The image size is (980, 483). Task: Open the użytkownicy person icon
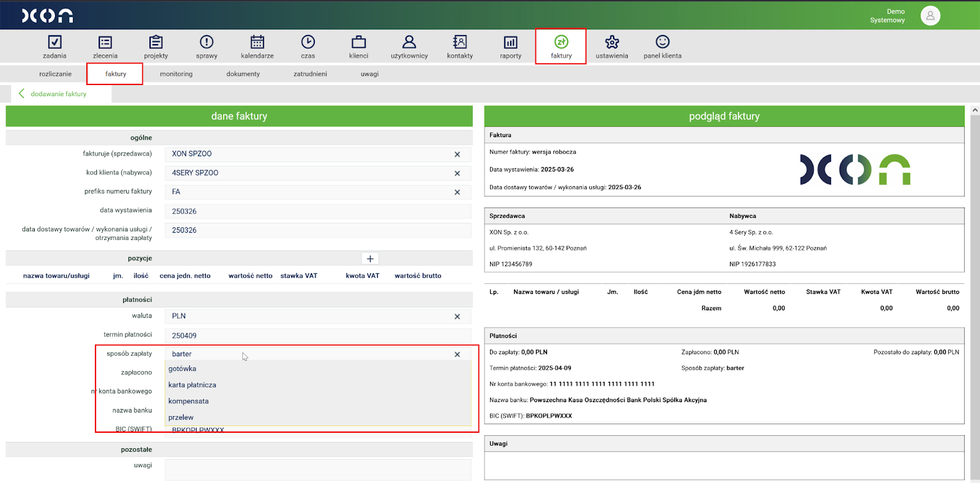tap(409, 42)
